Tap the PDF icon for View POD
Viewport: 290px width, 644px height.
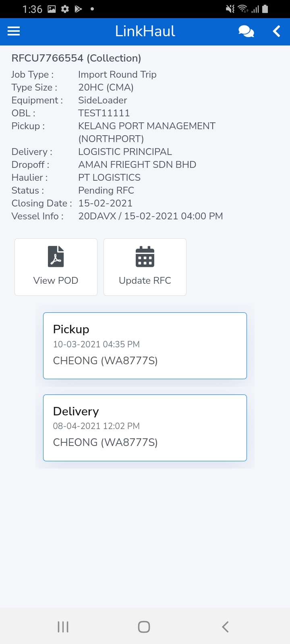pyautogui.click(x=56, y=256)
